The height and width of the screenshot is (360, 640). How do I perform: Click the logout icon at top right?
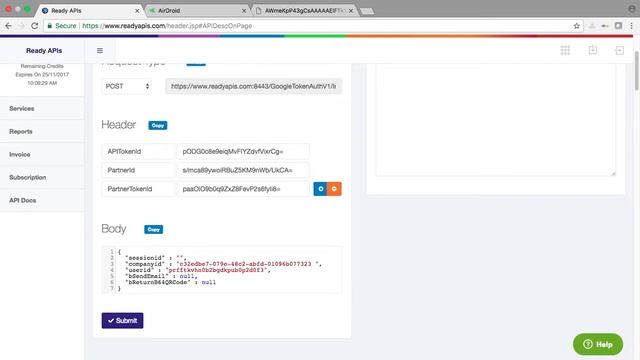[619, 50]
